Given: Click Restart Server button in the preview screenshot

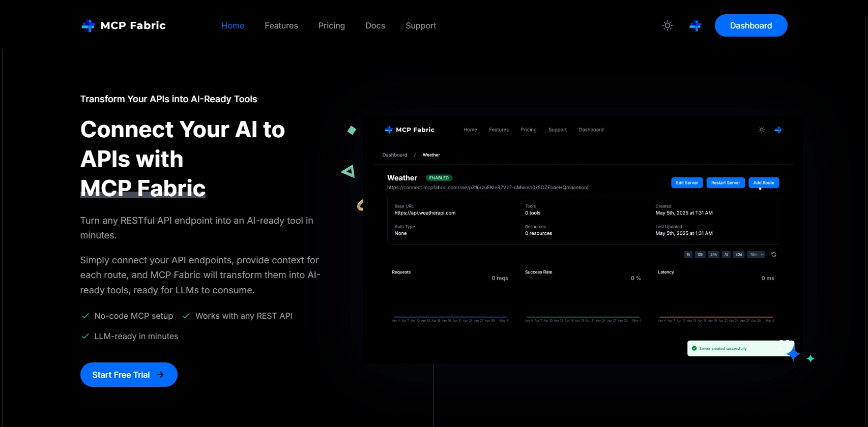Looking at the screenshot, I should [726, 183].
